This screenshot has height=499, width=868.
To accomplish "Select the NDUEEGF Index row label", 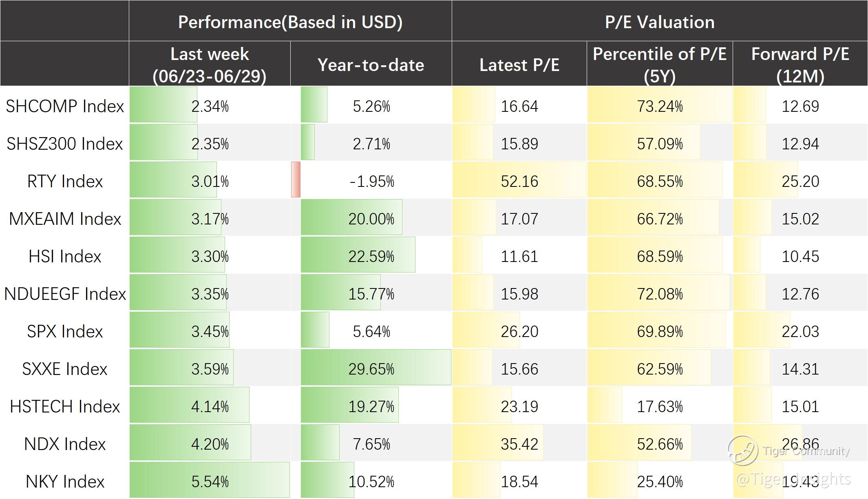I will click(65, 294).
